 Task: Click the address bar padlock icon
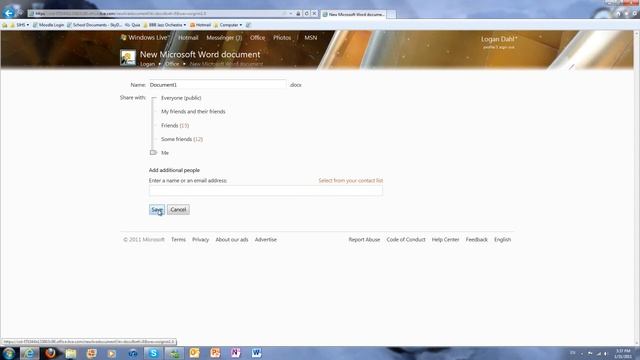[x=298, y=13]
